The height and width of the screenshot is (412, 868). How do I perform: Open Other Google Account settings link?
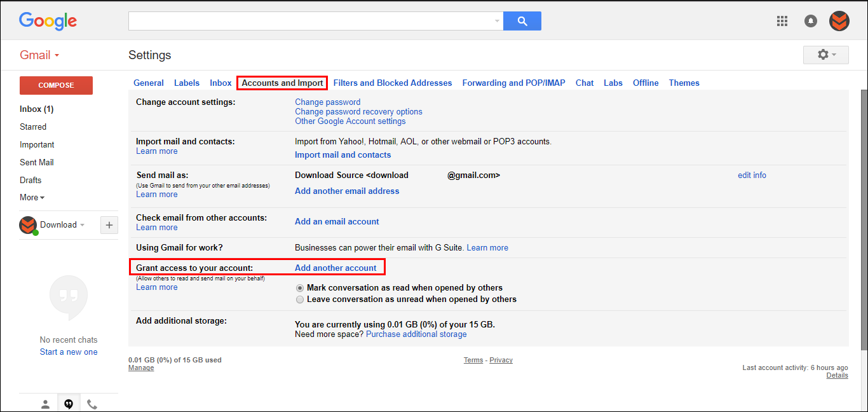pyautogui.click(x=350, y=121)
